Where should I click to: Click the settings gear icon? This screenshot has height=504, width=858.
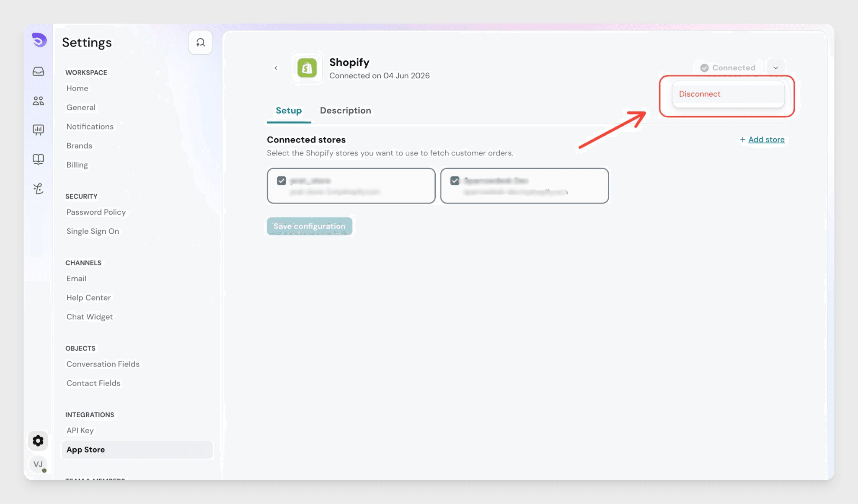[38, 441]
